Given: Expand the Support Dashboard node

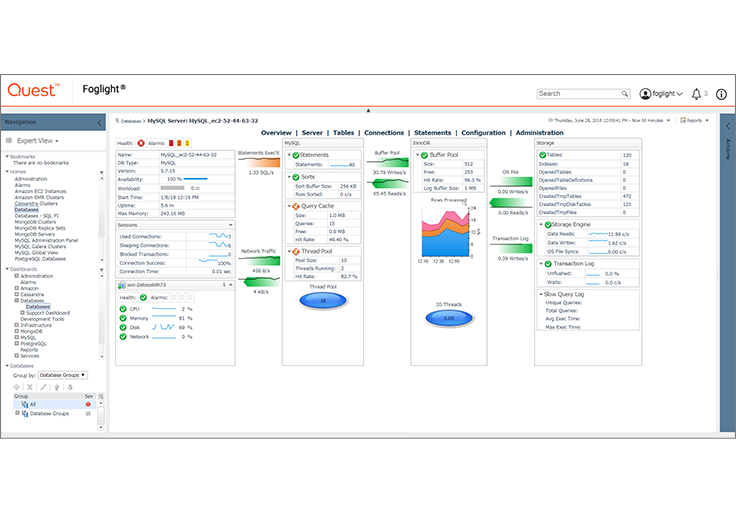Looking at the screenshot, I should click(22, 313).
